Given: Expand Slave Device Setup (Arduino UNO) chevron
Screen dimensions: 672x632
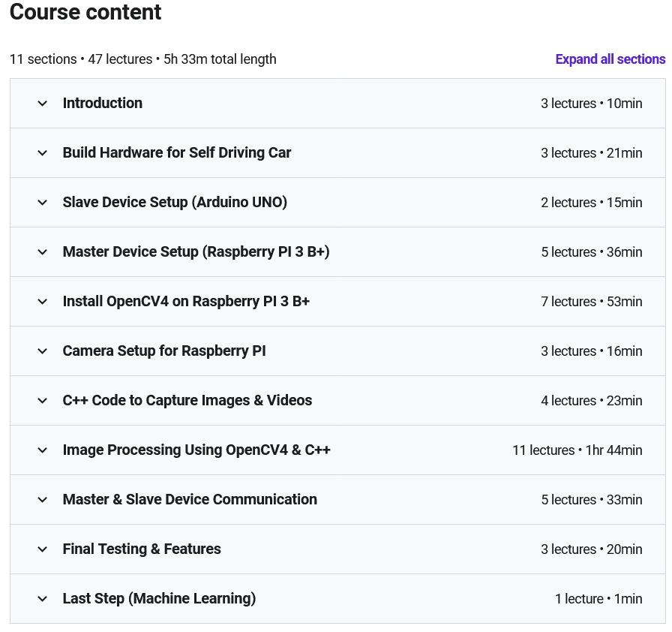Looking at the screenshot, I should pyautogui.click(x=42, y=203).
